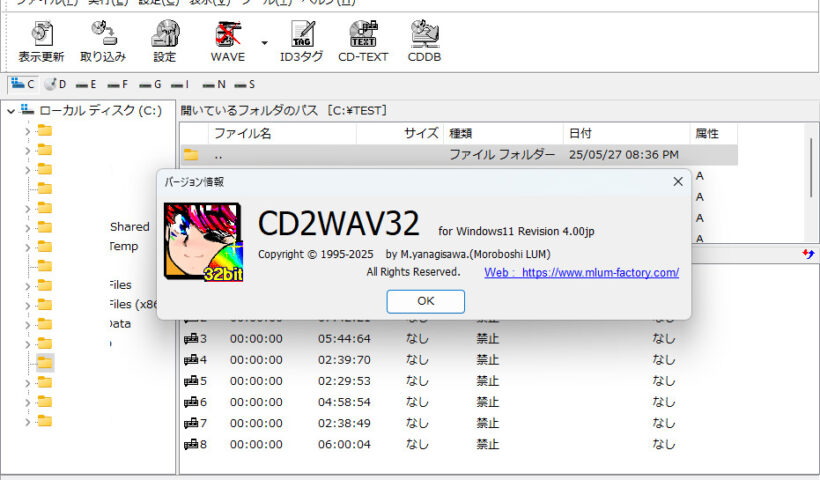Switch to drive S

(x=245, y=84)
